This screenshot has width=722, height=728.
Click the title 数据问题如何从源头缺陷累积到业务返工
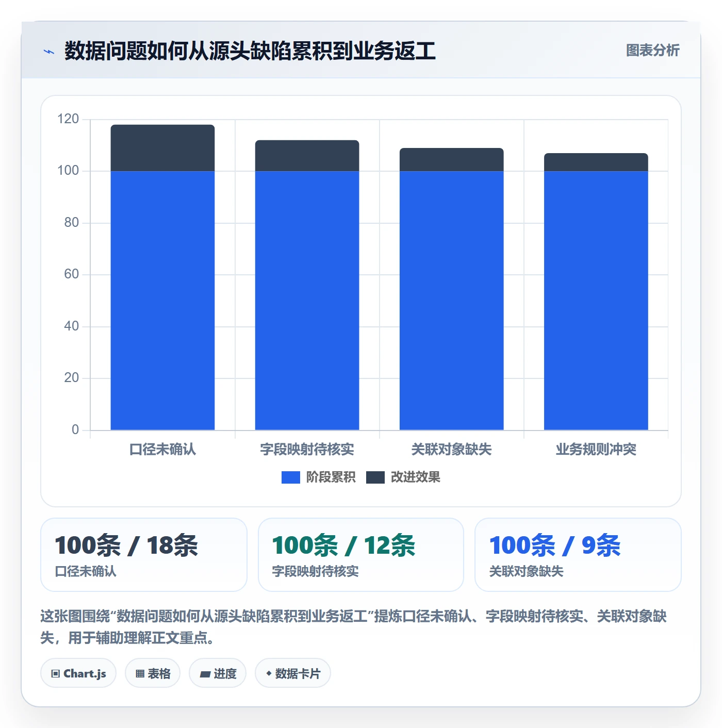(x=250, y=51)
